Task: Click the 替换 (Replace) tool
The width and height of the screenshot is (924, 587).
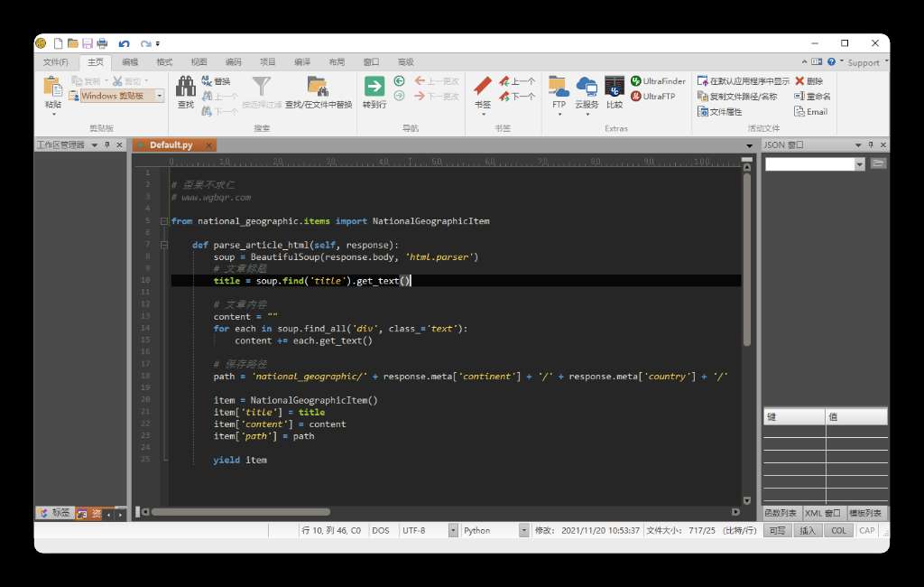Action: [217, 80]
